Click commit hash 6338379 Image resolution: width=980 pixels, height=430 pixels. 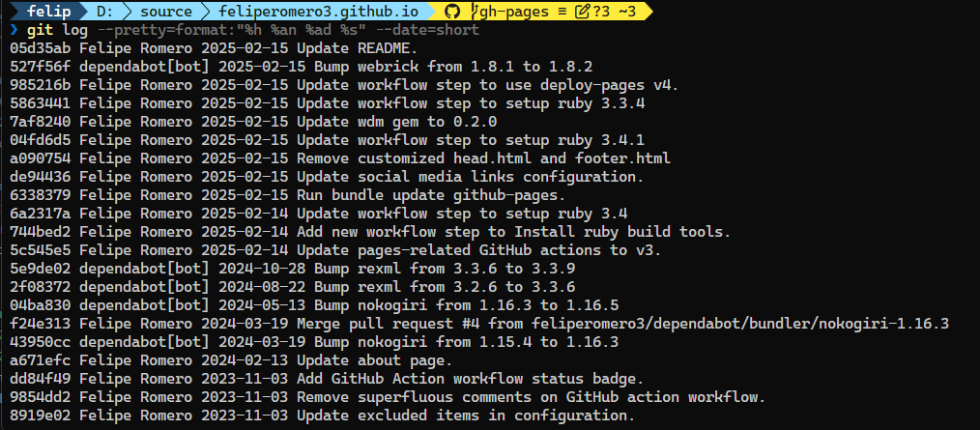pos(40,195)
